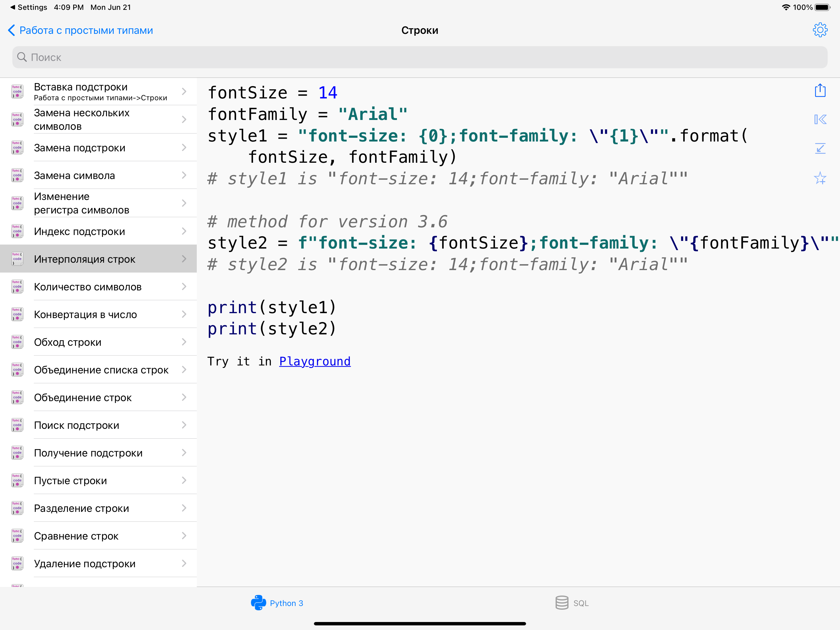This screenshot has width=840, height=630.
Task: Click code icon beside Замена подстроки
Action: (17, 147)
